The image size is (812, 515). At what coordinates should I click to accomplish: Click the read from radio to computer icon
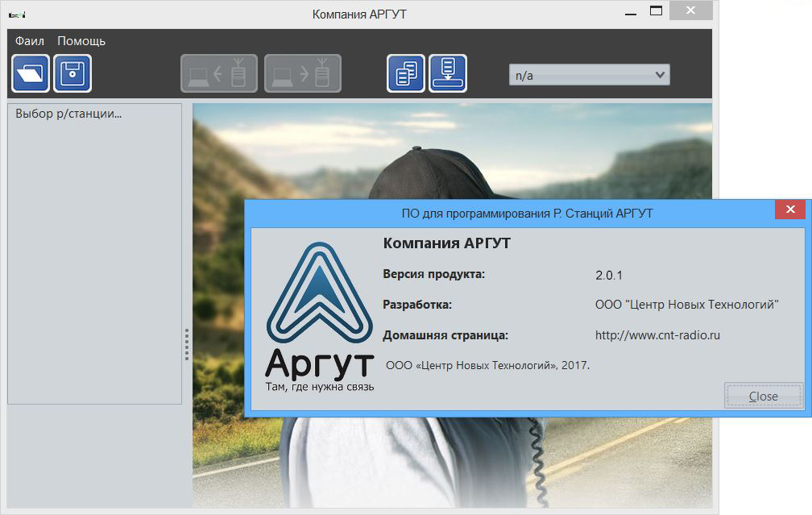pyautogui.click(x=219, y=74)
